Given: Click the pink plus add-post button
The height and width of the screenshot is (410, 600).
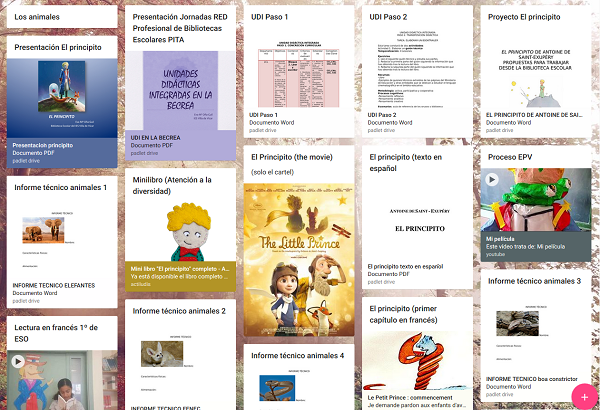Looking at the screenshot, I should pyautogui.click(x=584, y=397).
